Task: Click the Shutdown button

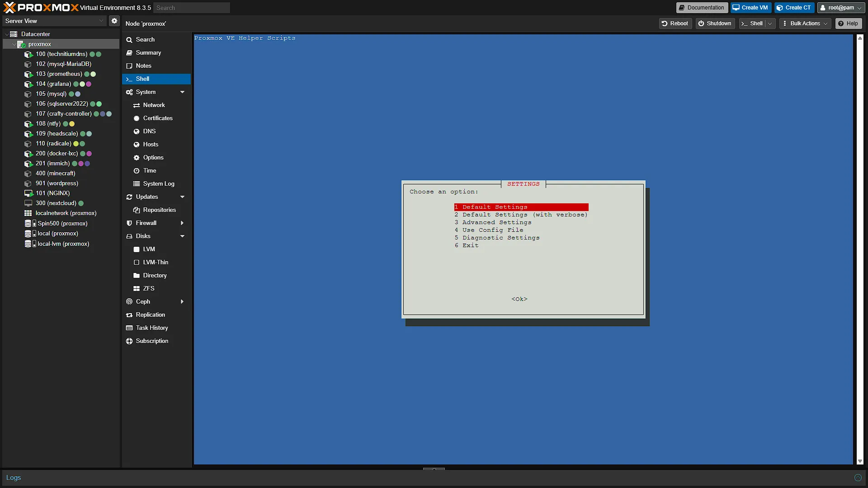Action: pyautogui.click(x=715, y=23)
